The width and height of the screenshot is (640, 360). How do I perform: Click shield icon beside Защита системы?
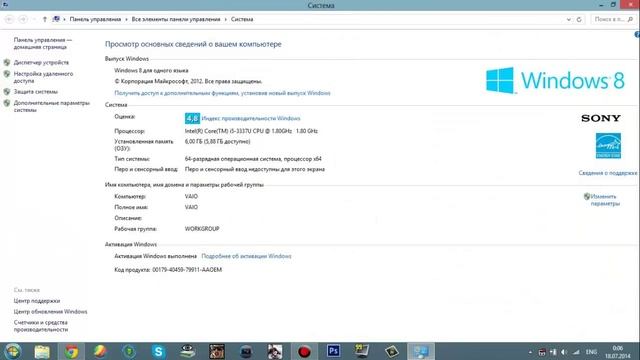coord(7,92)
